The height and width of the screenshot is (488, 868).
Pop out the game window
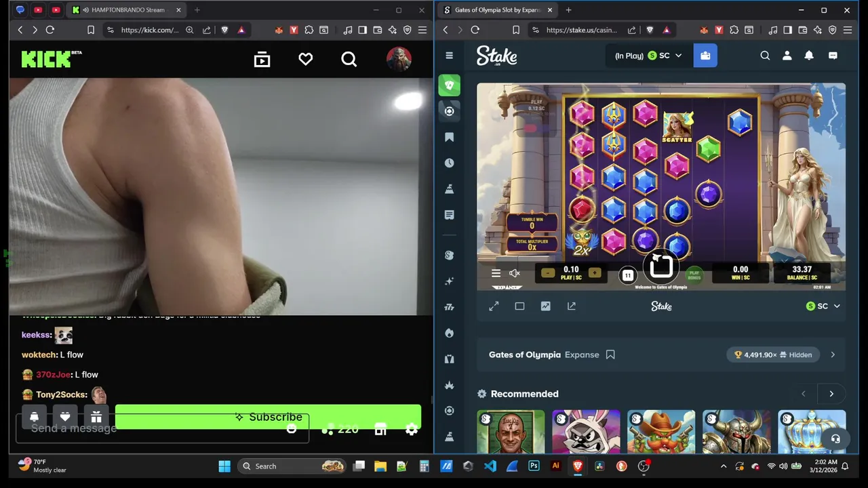(x=571, y=306)
